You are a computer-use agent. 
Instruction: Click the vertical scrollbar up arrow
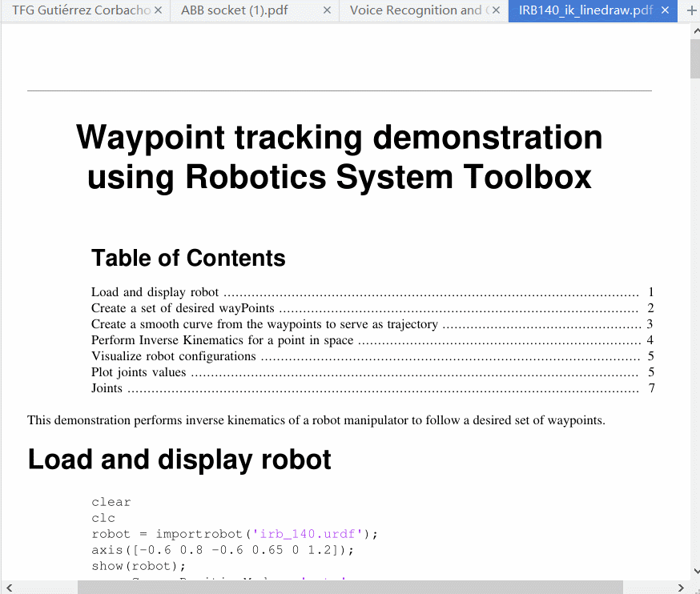coord(695,31)
